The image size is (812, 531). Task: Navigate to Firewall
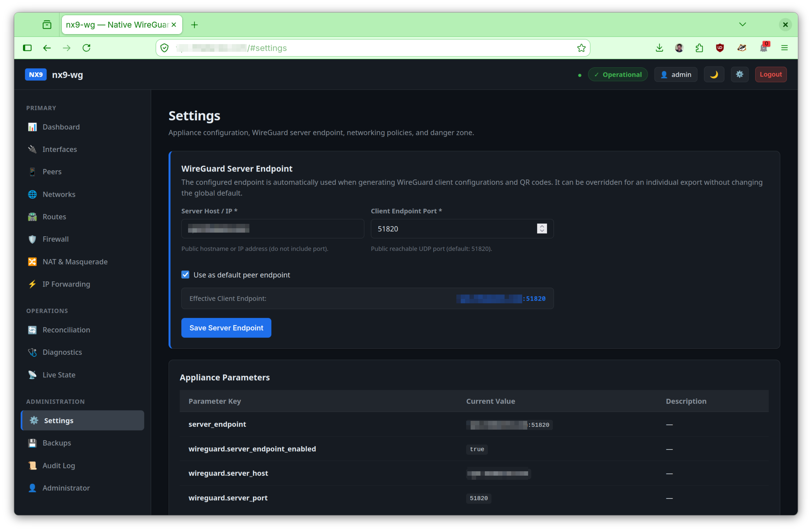pyautogui.click(x=82, y=239)
